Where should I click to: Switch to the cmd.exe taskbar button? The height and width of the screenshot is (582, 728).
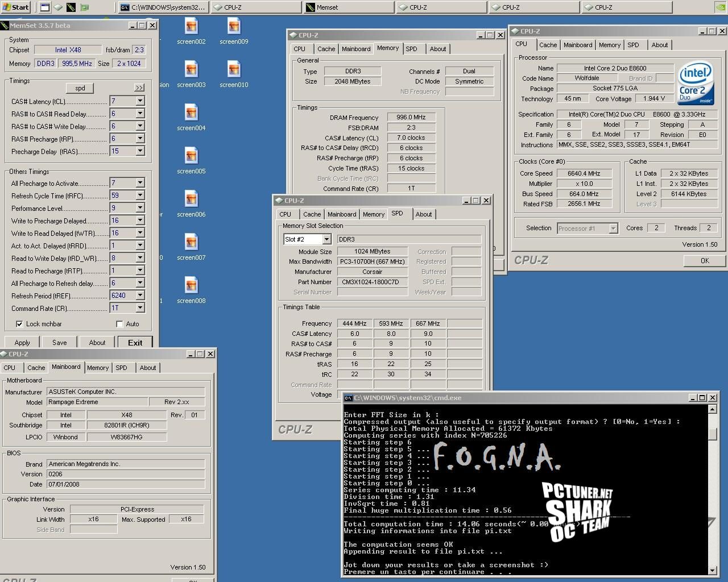point(163,7)
